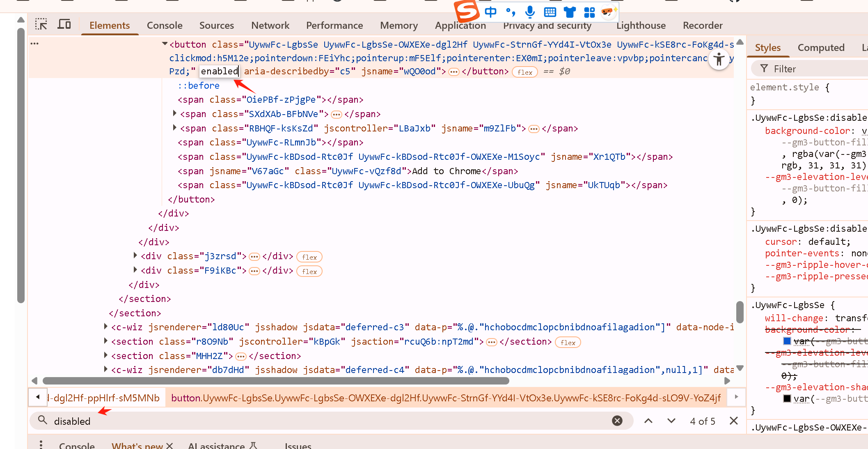Go to previous search result arrow

coord(648,421)
